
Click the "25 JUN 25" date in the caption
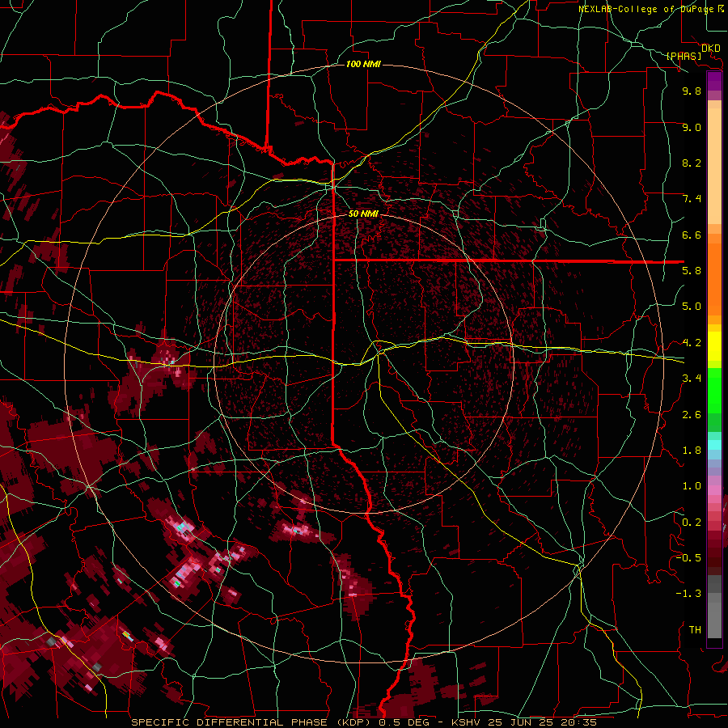coord(523,722)
